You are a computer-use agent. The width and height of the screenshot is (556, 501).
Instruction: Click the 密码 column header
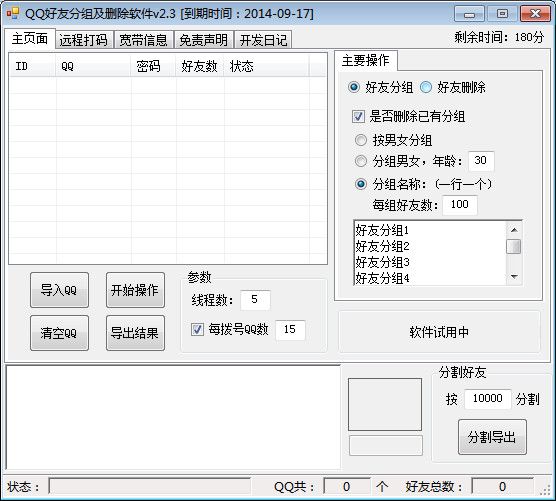tap(153, 66)
